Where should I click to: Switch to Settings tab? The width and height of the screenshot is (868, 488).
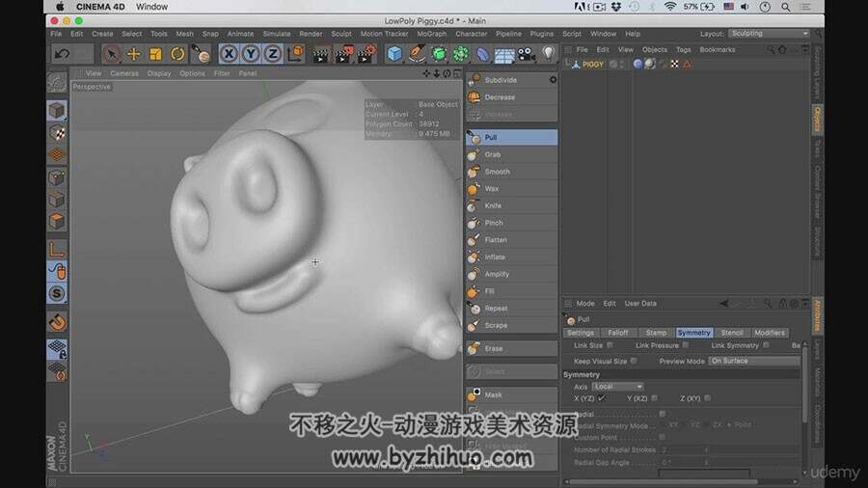[581, 333]
